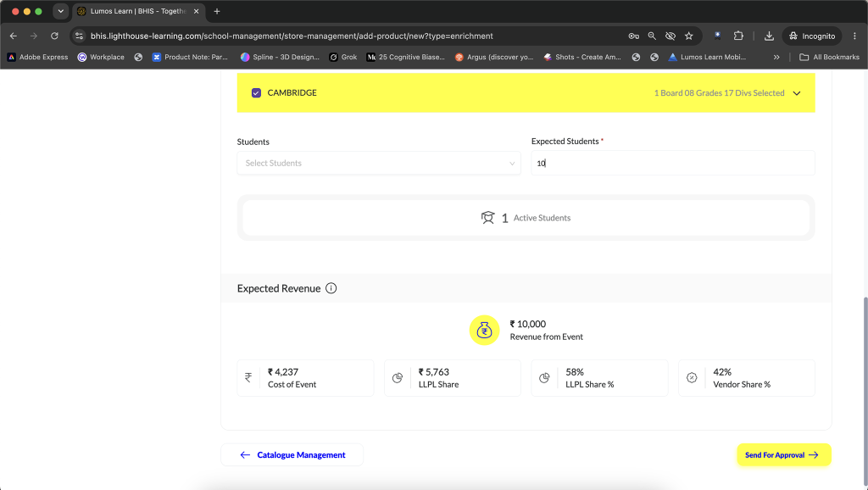Open the Downloads icon
This screenshot has width=868, height=490.
point(769,36)
